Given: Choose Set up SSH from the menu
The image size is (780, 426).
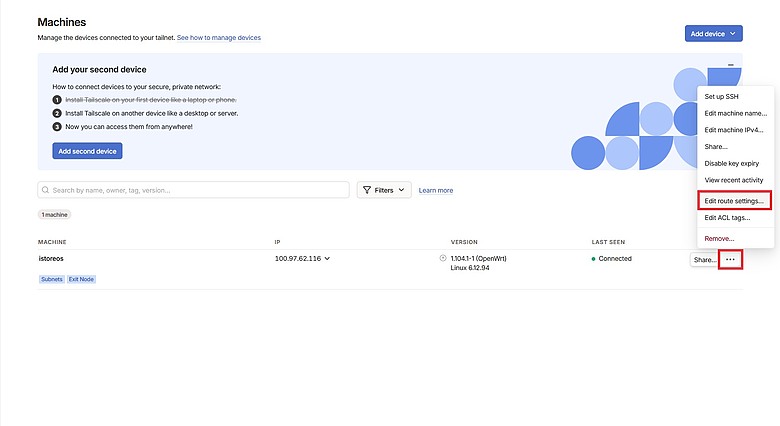Looking at the screenshot, I should click(x=721, y=97).
